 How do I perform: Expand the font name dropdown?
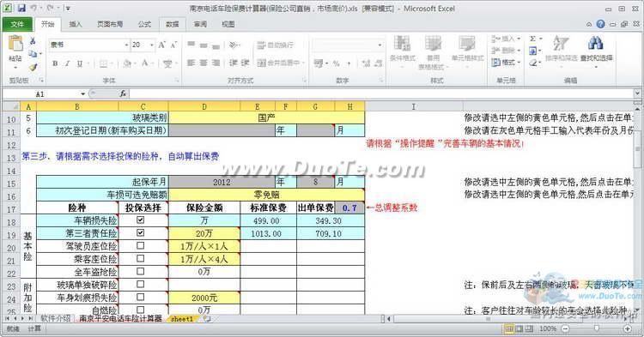point(126,45)
